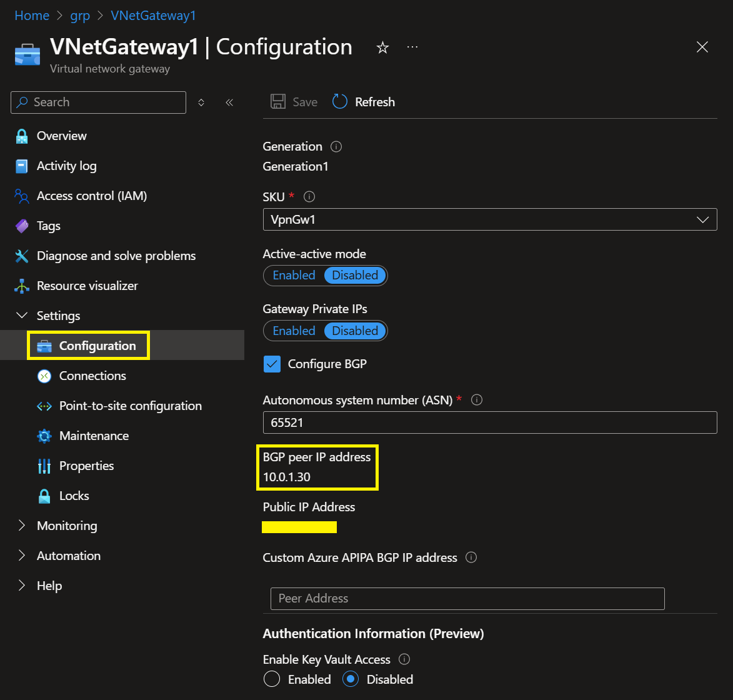Viewport: 733px width, 700px height.
Task: Click the Peer Address input field
Action: tap(467, 599)
